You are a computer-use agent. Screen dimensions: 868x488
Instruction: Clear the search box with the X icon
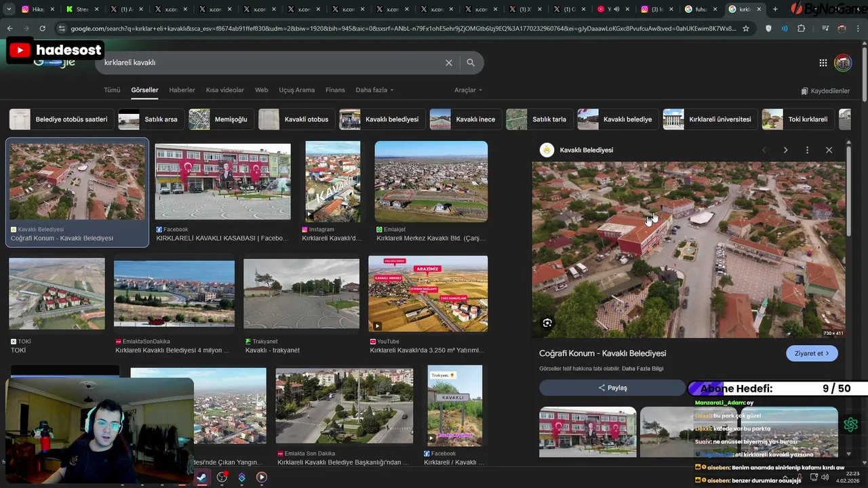[448, 62]
